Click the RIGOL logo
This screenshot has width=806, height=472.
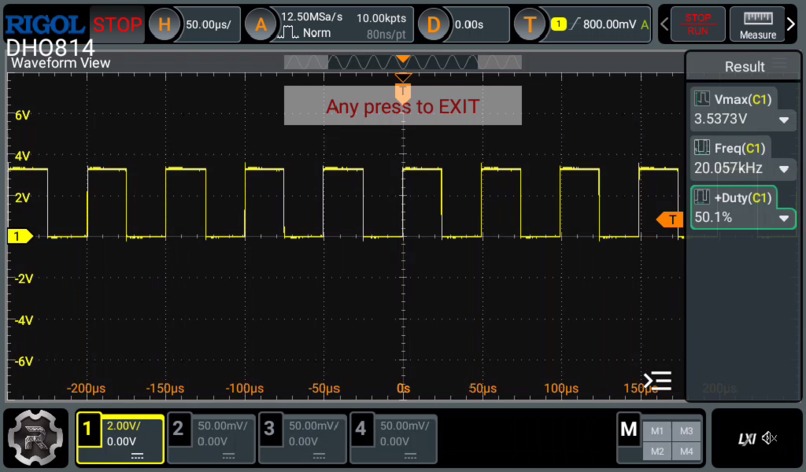pyautogui.click(x=45, y=25)
